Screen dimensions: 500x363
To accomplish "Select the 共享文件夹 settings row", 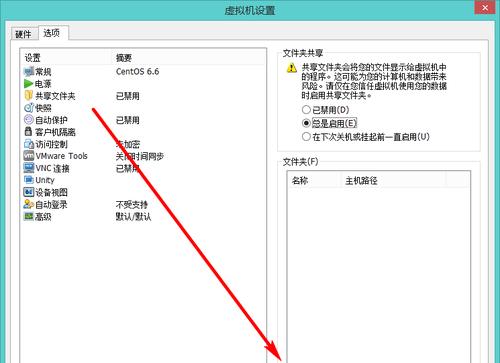I will click(143, 96).
